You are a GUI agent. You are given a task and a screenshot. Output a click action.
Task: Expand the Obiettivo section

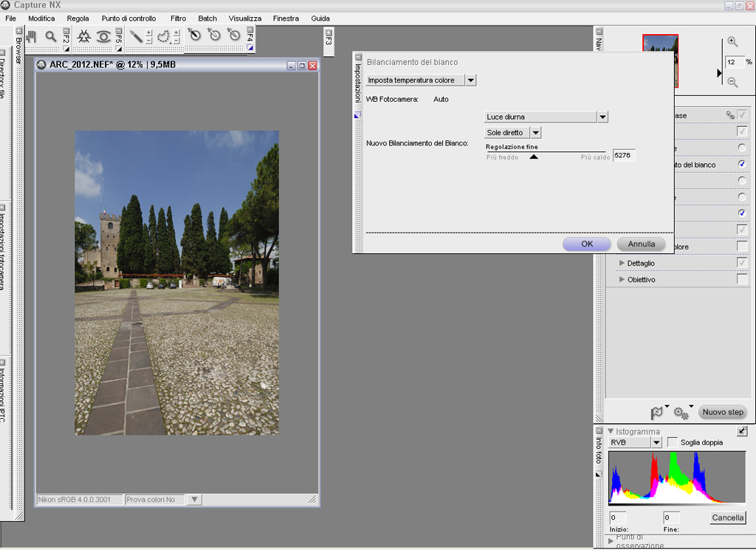tap(622, 279)
